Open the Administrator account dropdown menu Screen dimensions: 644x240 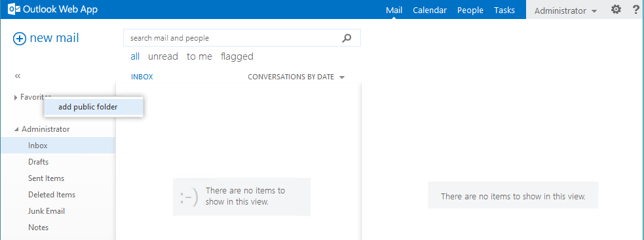tap(565, 10)
